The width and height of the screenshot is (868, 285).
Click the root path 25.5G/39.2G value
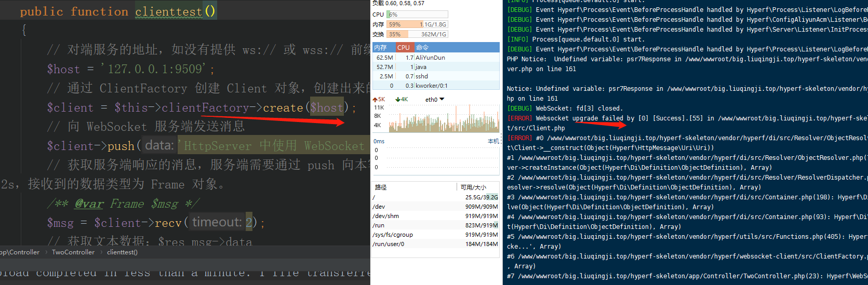(482, 197)
